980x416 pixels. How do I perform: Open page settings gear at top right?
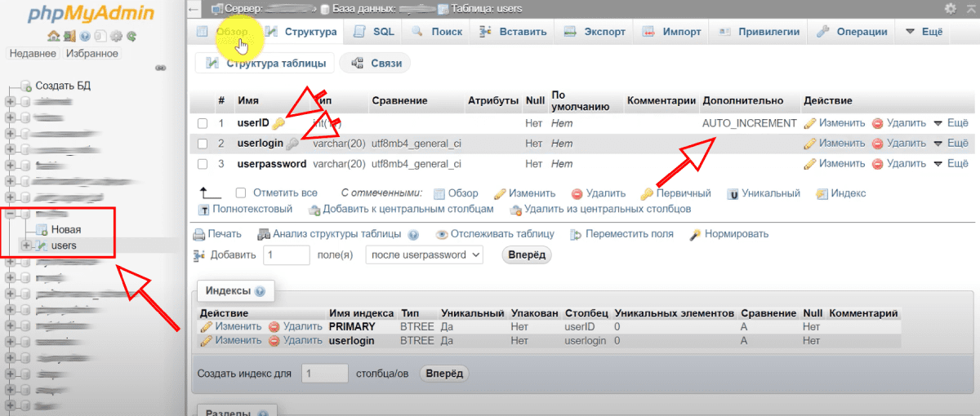click(x=950, y=8)
